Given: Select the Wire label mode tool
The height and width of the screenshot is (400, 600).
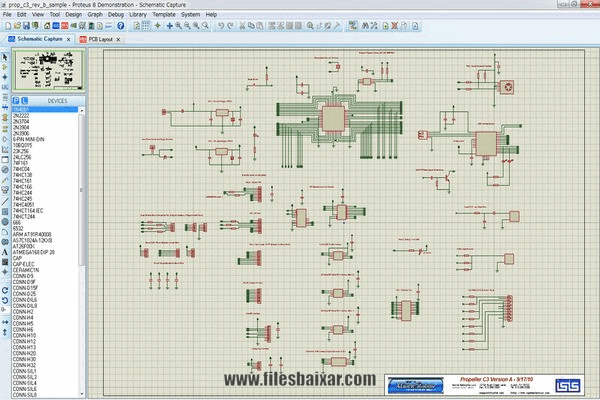Looking at the screenshot, I should [x=5, y=87].
